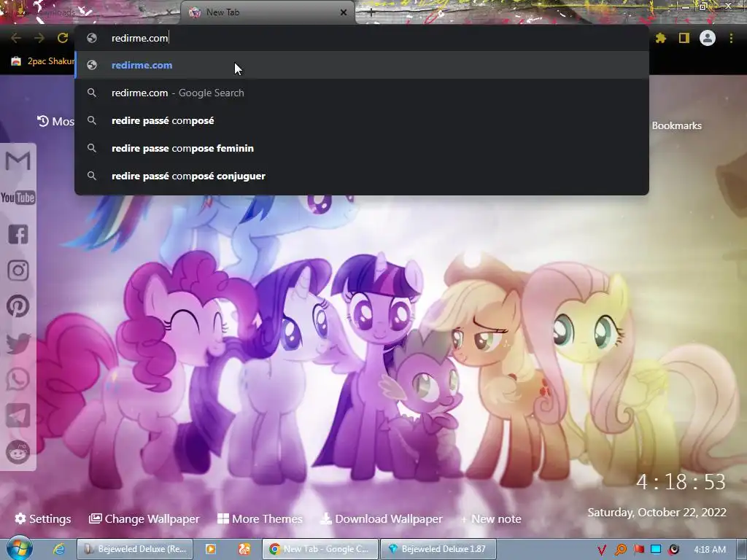Reload the page with the refresh icon
Viewport: 747px width, 560px height.
click(63, 38)
